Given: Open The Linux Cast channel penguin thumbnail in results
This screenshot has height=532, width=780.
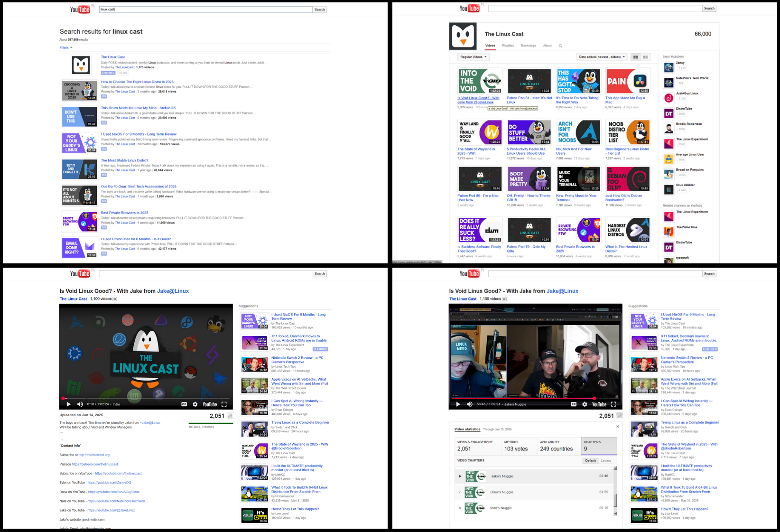Looking at the screenshot, I should 81,65.
